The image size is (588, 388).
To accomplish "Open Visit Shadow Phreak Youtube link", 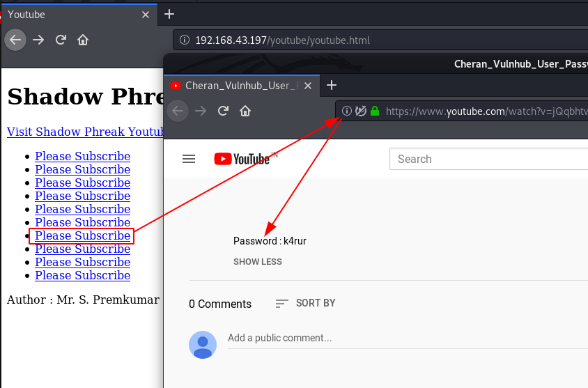I will click(x=85, y=132).
